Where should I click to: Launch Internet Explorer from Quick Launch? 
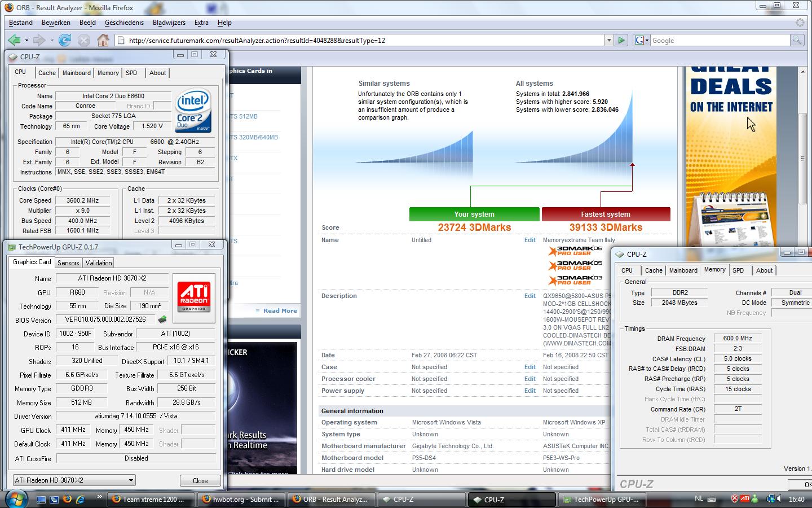point(80,500)
